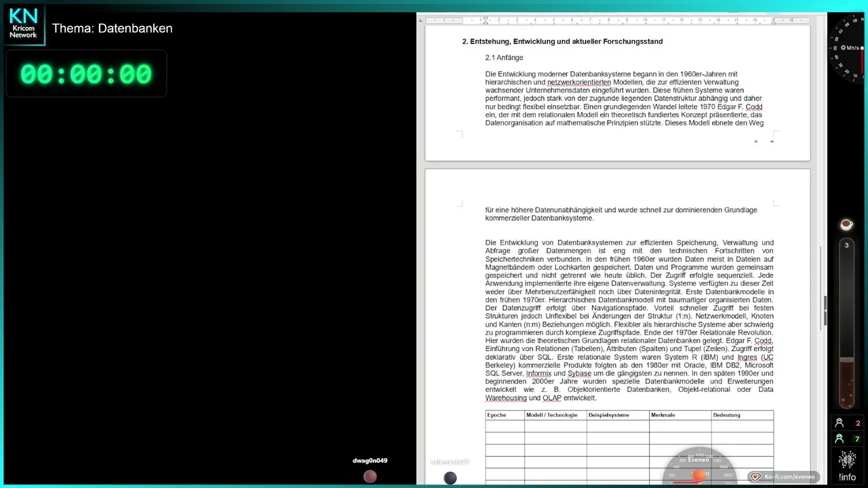Click the underlined word 'OLAP'

(x=551, y=398)
